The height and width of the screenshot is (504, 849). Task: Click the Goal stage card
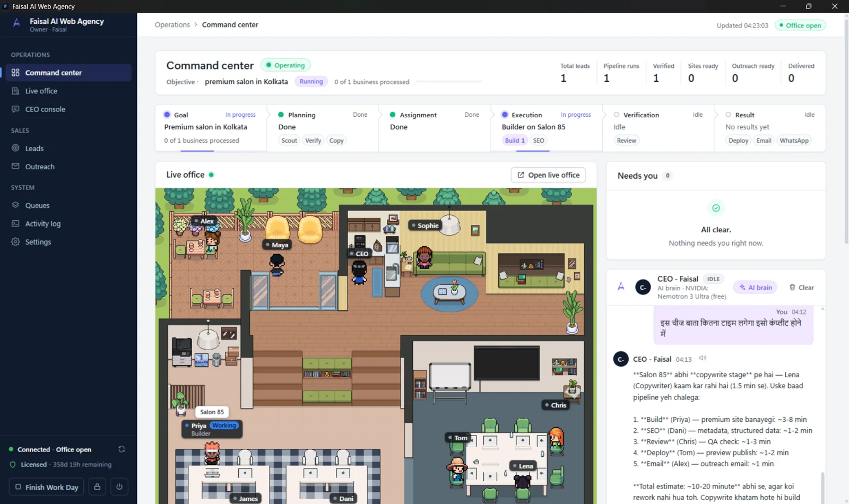pyautogui.click(x=211, y=128)
